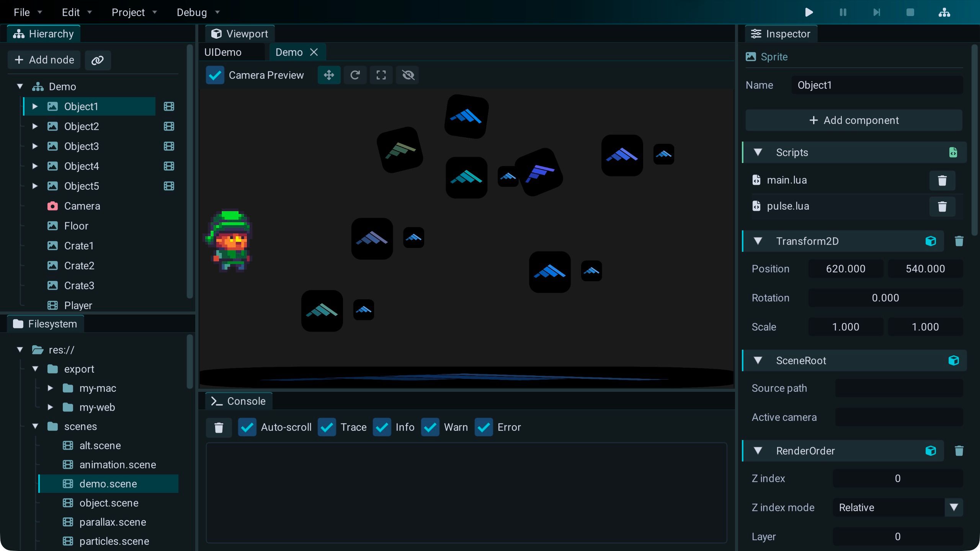Click the scene icon beside Object5

pos(169,186)
